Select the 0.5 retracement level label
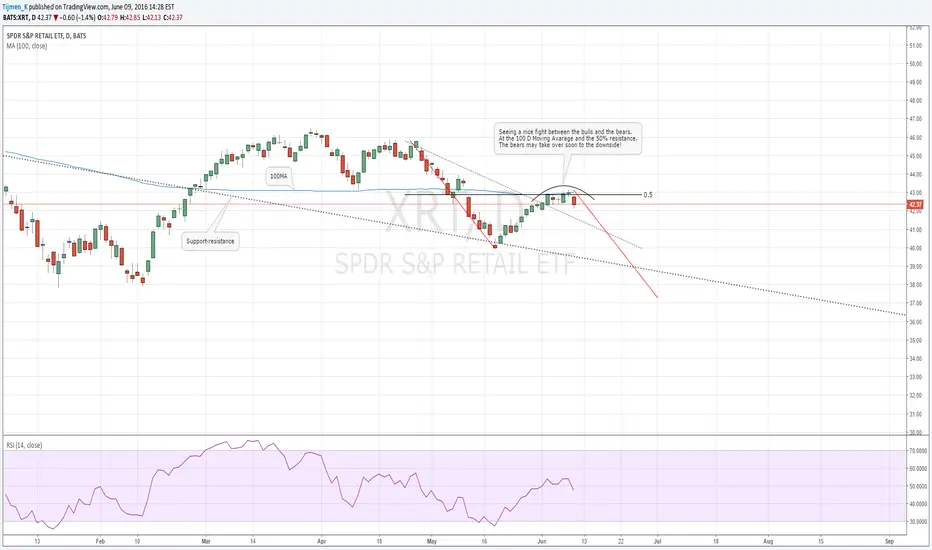This screenshot has height=550, width=932. tap(648, 194)
